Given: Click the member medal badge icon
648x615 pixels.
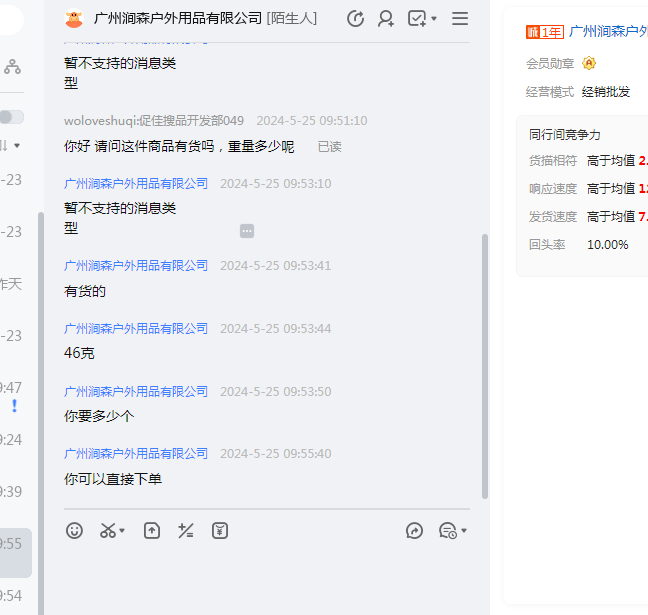Looking at the screenshot, I should tap(589, 63).
